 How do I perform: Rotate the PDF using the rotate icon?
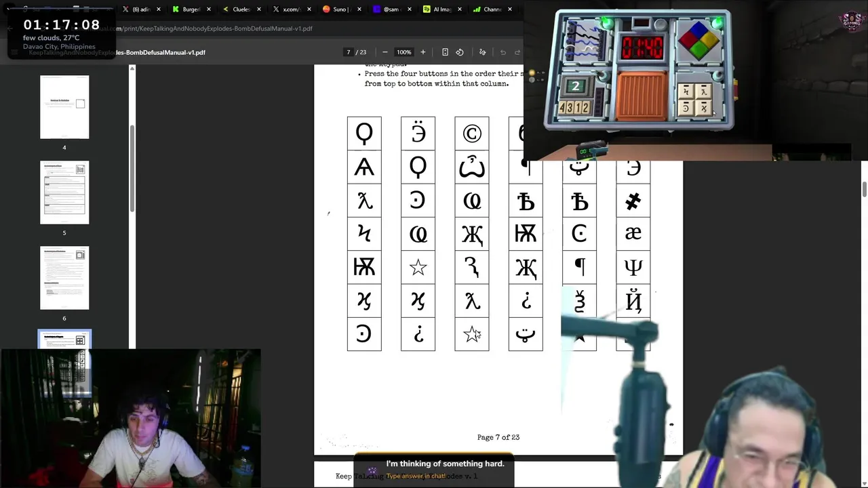pos(460,52)
